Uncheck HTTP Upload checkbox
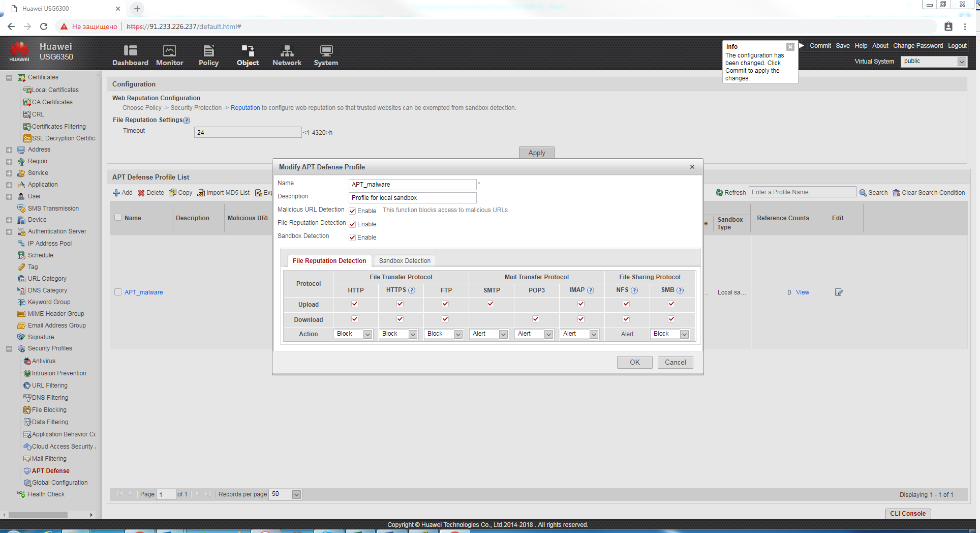 [x=355, y=304]
